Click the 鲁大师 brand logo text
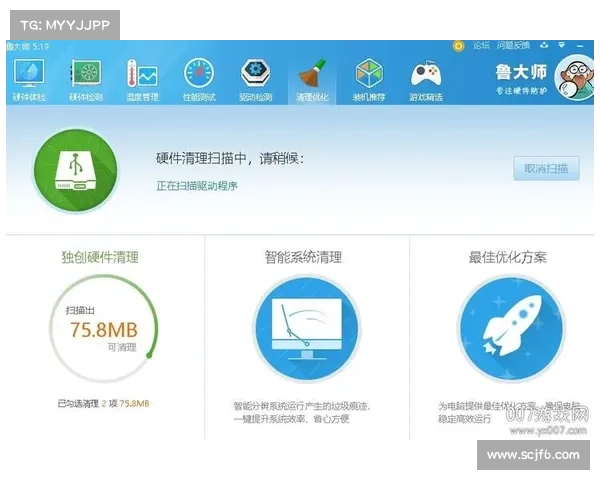600x480 pixels. click(521, 72)
